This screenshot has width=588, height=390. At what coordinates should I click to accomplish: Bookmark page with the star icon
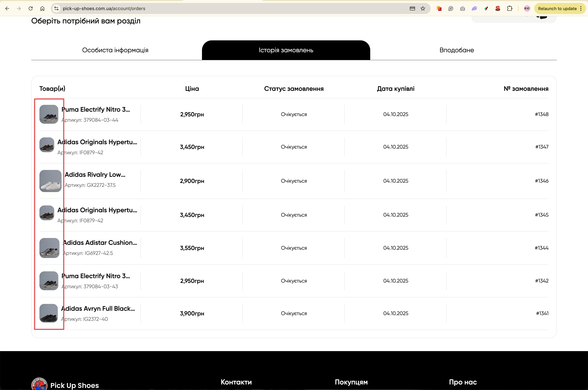point(423,8)
